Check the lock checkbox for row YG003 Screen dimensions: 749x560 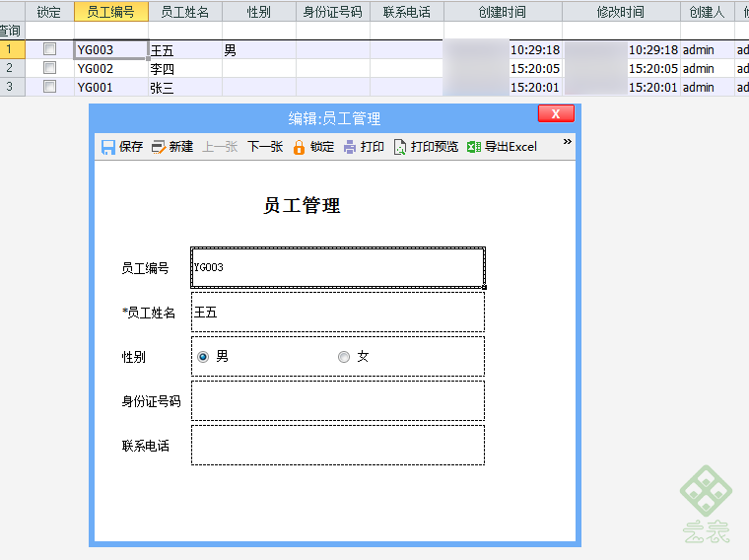point(49,49)
